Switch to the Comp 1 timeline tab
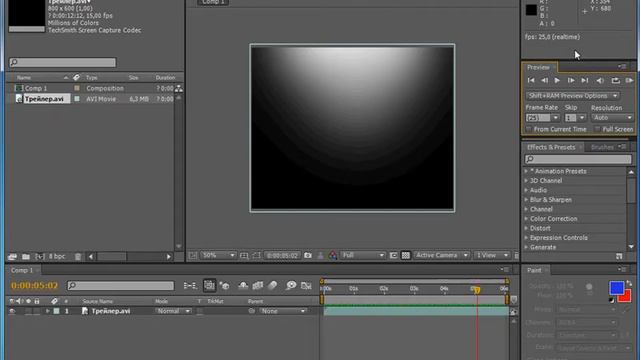The height and width of the screenshot is (360, 640). pos(22,270)
